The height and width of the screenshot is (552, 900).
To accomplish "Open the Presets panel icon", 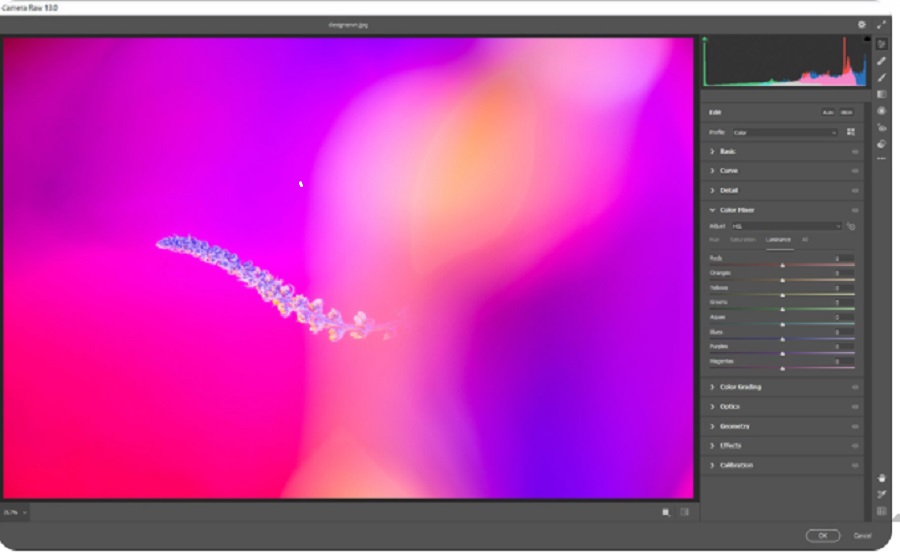I will coord(881,143).
